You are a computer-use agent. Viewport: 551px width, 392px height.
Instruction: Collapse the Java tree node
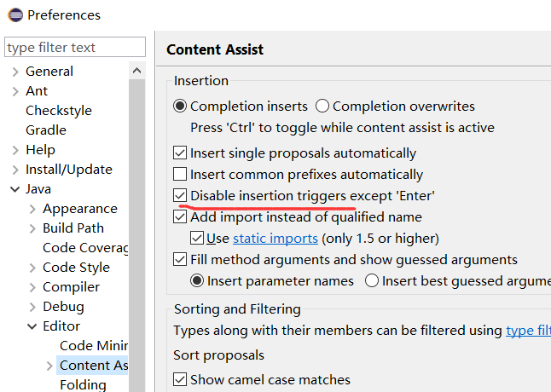(14, 189)
